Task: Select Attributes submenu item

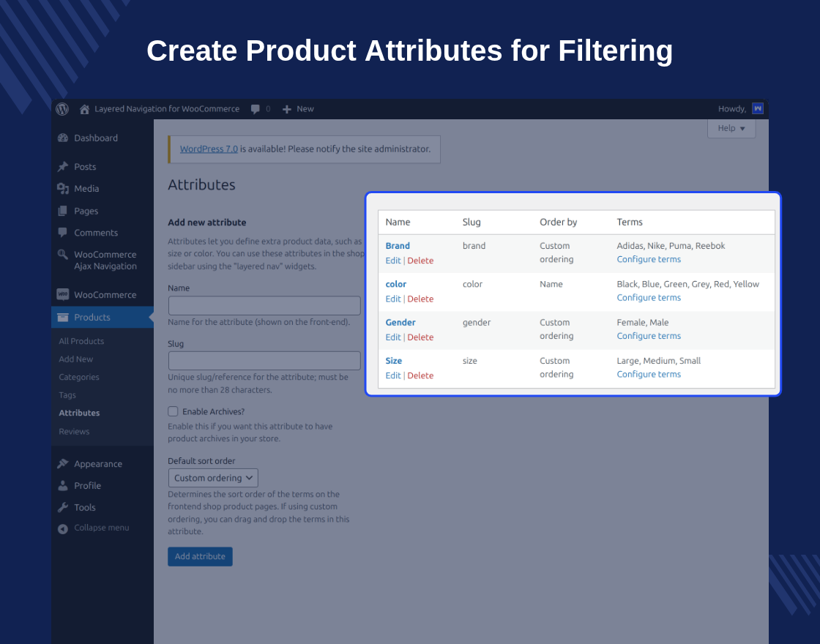Action: (79, 413)
